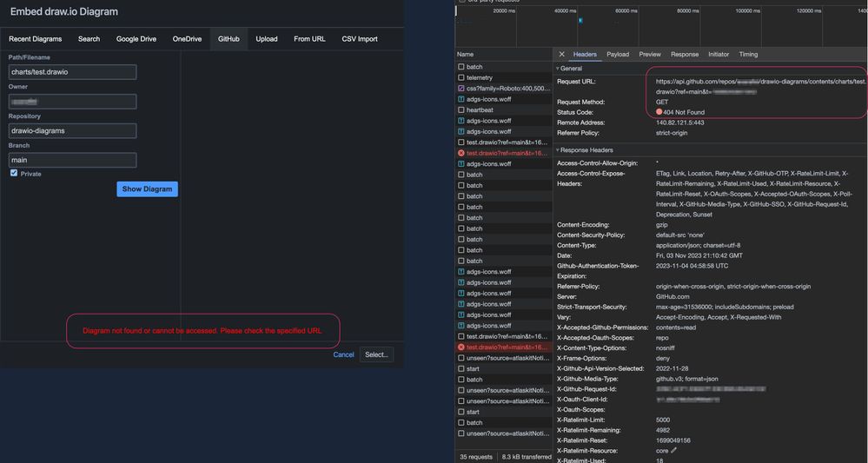Click the file icon beside telemetry request
Screen dimensions: 868x463
(461, 77)
